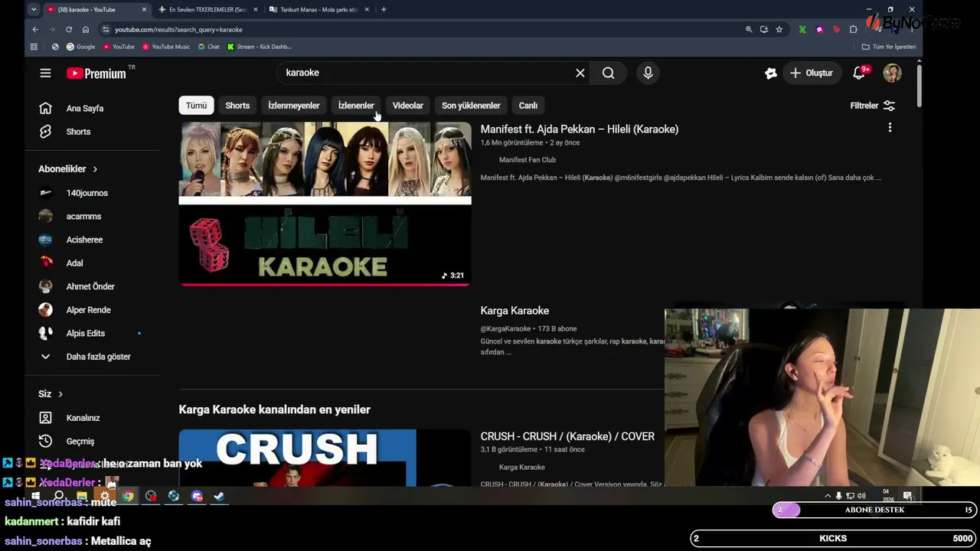
Task: Play the CRUSH video thumbnail
Action: click(x=325, y=458)
